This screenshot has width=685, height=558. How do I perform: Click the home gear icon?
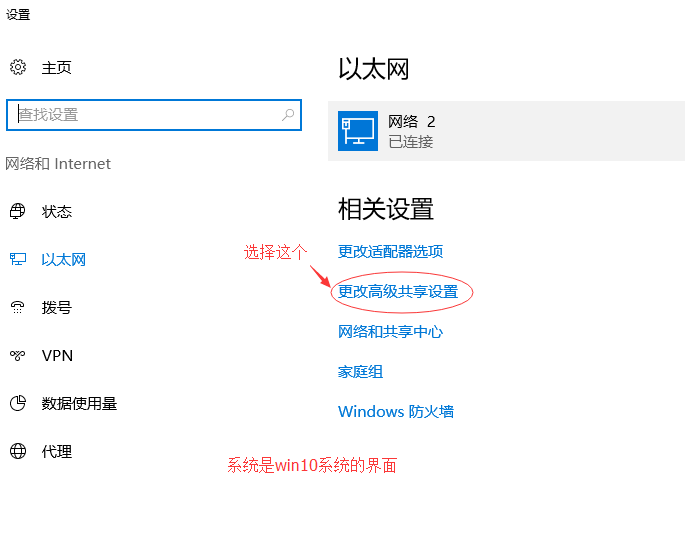[x=18, y=67]
